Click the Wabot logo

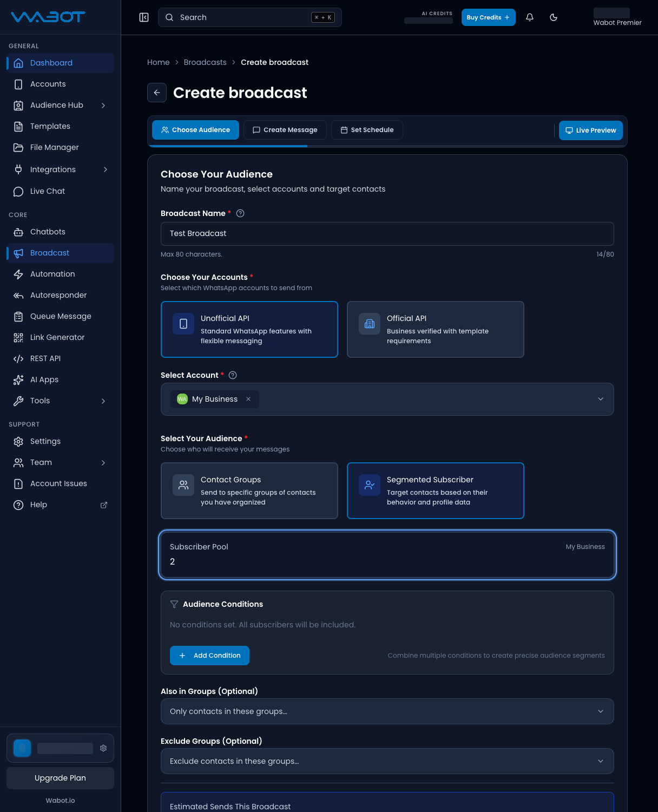tap(48, 17)
